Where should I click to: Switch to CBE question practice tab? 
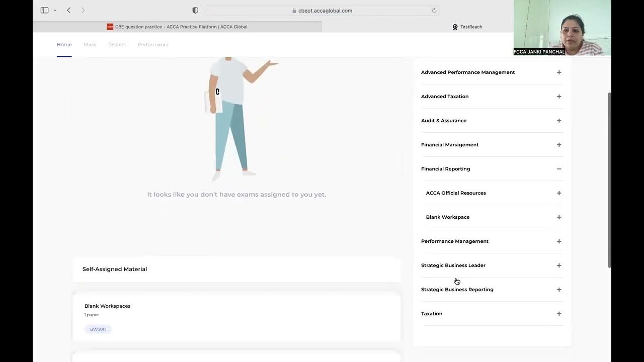[x=177, y=27]
